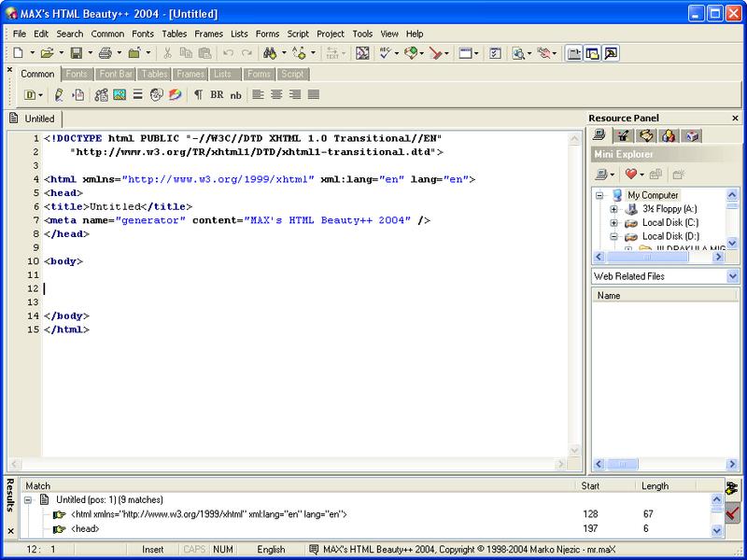
Task: Click the browser preview magnifier icon
Action: coord(518,53)
